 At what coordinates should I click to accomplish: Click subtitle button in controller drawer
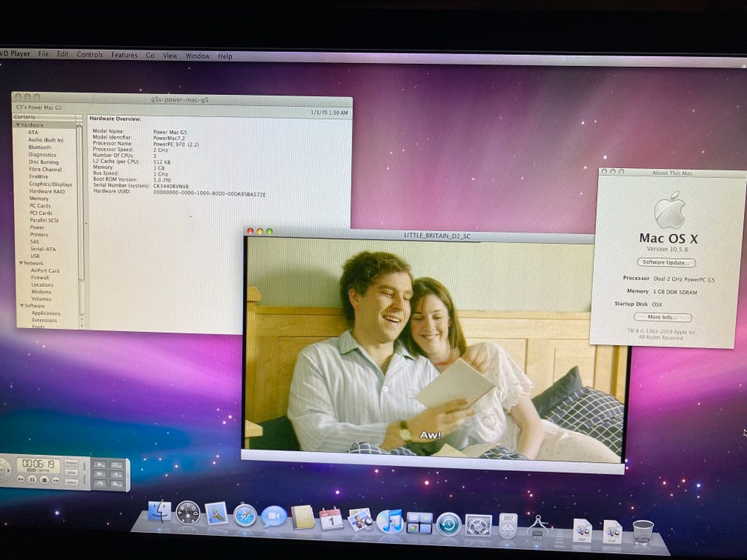116,465
